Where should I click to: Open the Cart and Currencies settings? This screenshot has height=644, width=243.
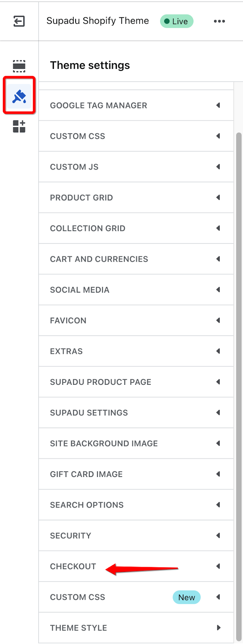136,259
